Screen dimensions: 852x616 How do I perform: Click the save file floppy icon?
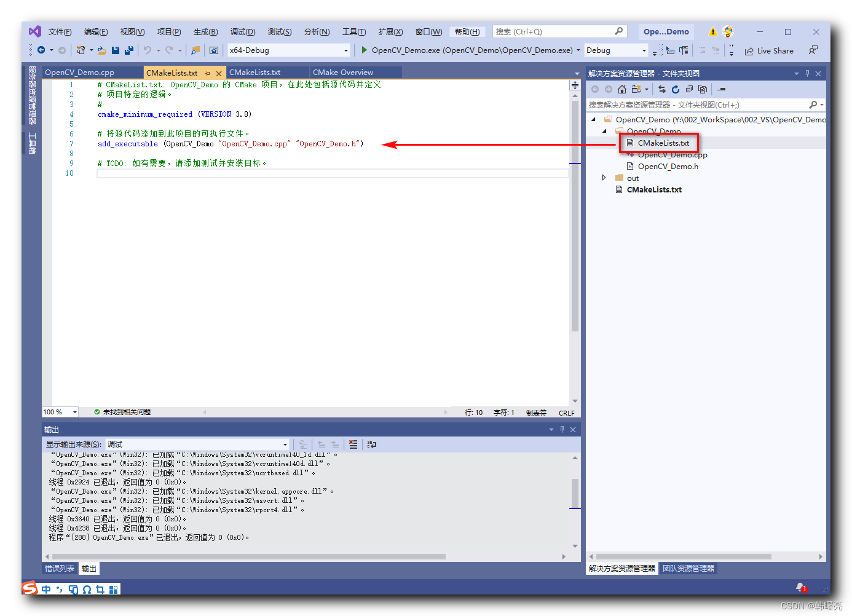click(116, 50)
